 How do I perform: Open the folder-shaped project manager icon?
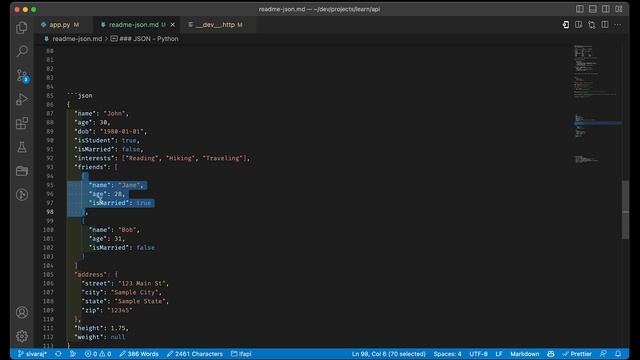(x=22, y=171)
